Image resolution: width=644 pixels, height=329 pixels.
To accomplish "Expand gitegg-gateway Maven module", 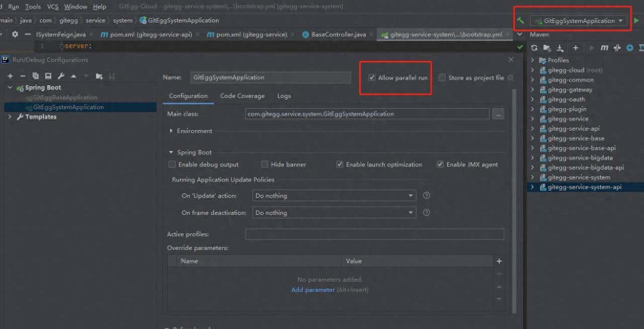I will [533, 90].
